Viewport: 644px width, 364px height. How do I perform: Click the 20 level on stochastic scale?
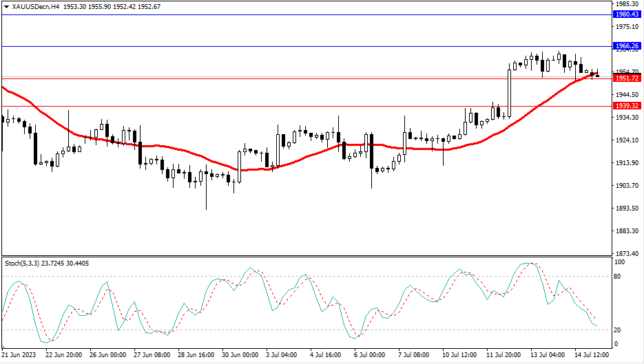(x=618, y=330)
